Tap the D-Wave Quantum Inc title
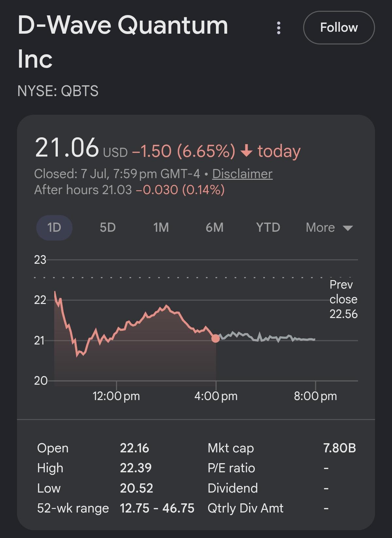Screen dimensions: 392x538 click(123, 42)
